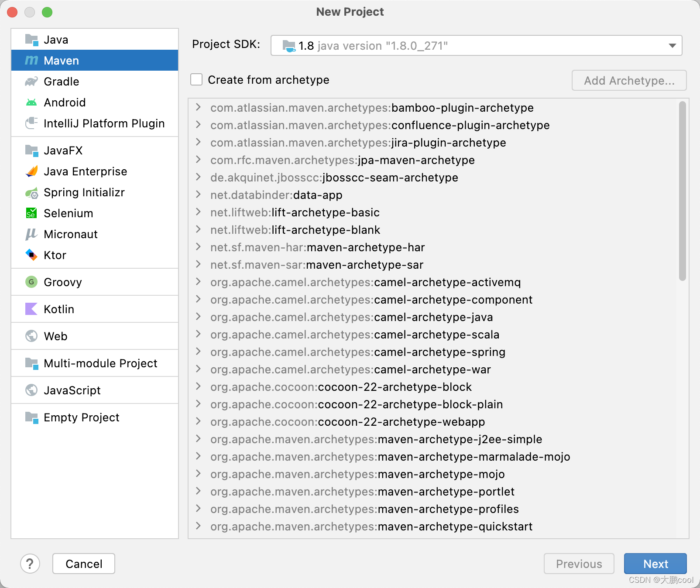This screenshot has width=700, height=588.
Task: Click the archetype list vertical scrollbar
Action: point(683,191)
